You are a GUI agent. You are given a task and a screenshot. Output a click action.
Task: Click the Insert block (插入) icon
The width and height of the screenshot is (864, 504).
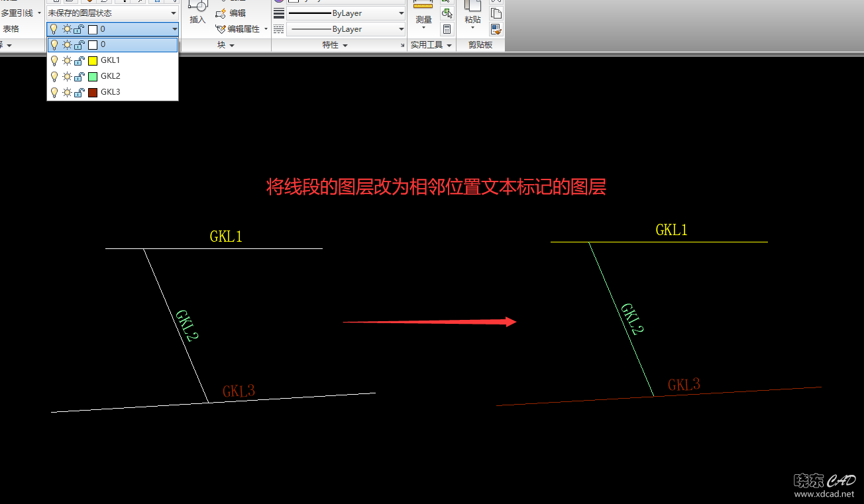point(197,7)
